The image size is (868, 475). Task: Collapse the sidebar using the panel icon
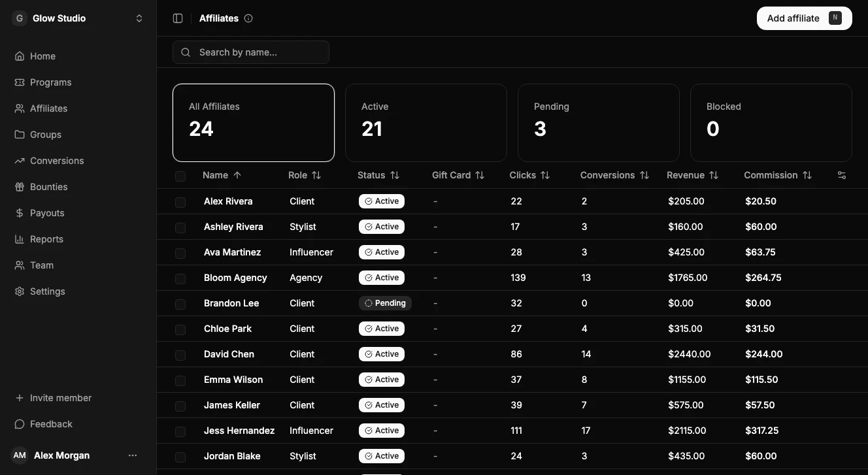click(x=178, y=18)
